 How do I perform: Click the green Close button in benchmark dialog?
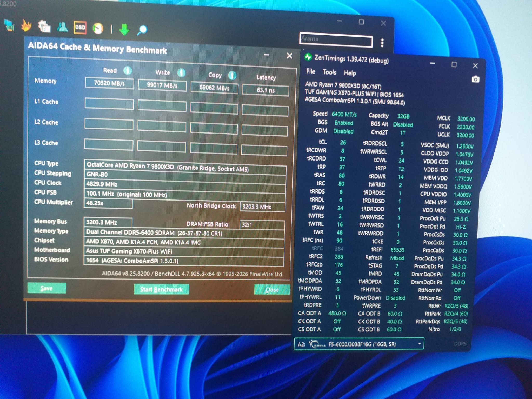[272, 290]
